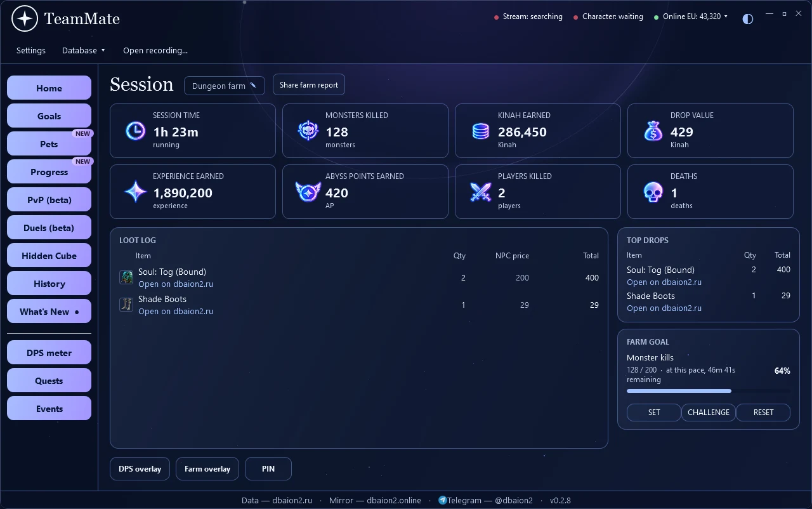This screenshot has height=509, width=812.
Task: Open Shade Boots dbaion2.ru link in Top Drops
Action: point(664,308)
